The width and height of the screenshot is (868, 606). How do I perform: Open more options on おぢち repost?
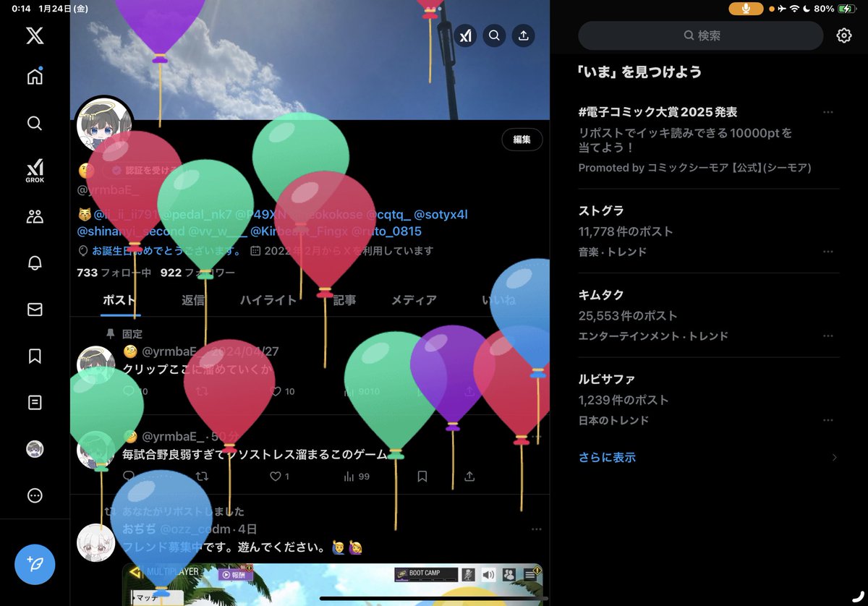click(536, 529)
